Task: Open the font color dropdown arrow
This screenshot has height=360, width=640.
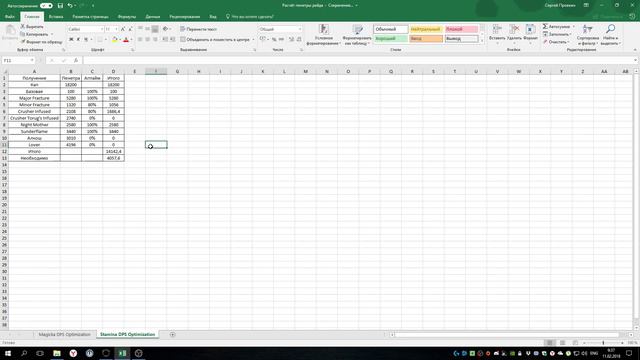Action: (x=131, y=40)
